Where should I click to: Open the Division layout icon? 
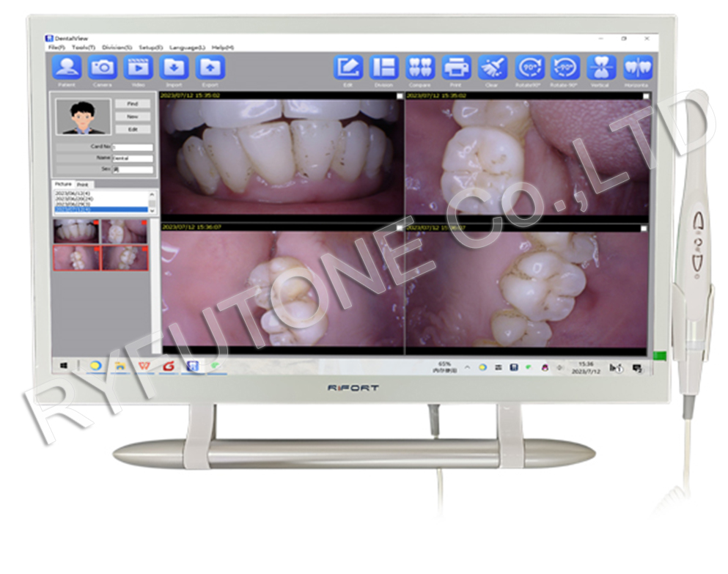[x=384, y=67]
